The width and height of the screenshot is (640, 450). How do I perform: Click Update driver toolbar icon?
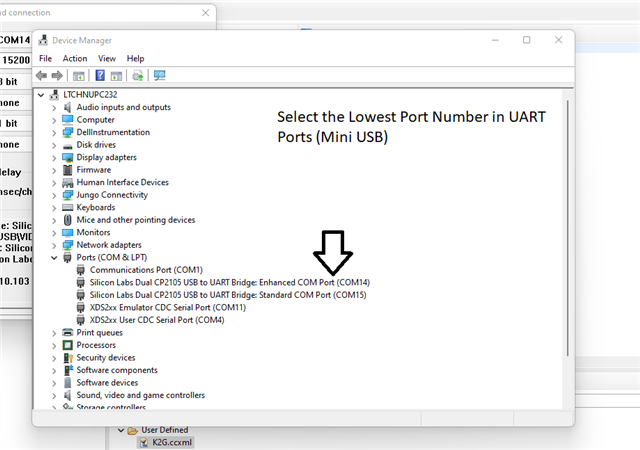point(138,76)
